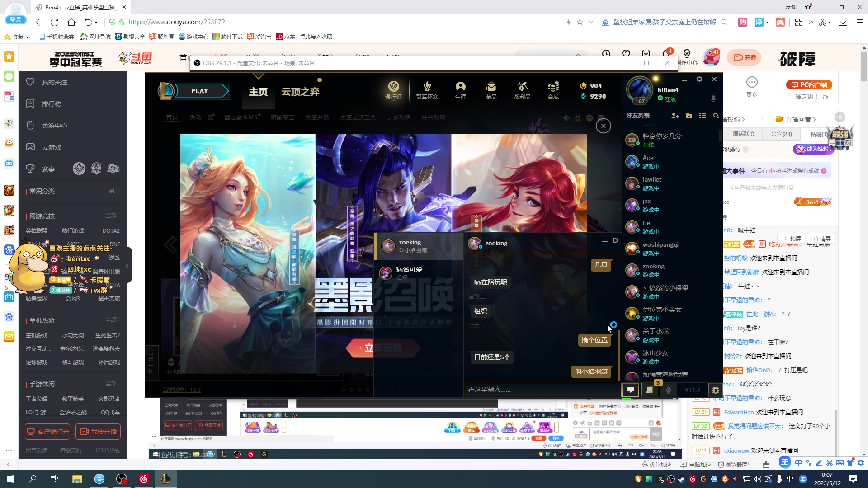Click the 客户端打开 button
868x488 pixels.
click(x=48, y=432)
